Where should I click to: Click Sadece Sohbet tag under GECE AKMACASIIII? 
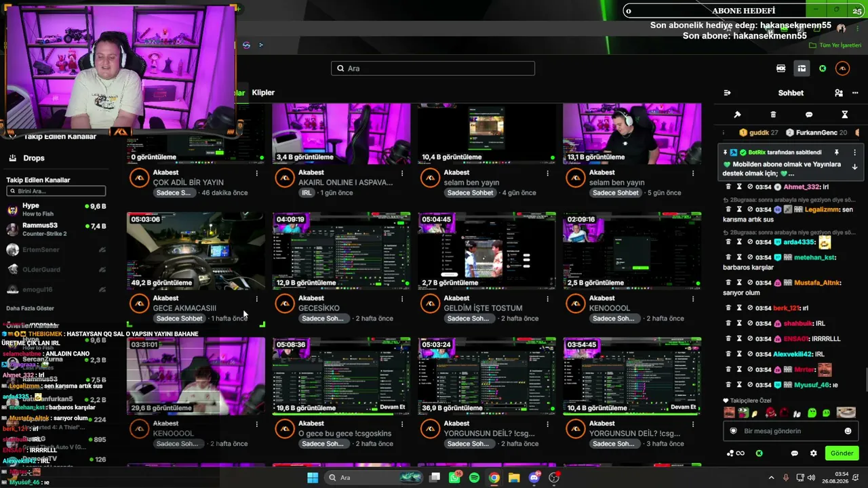pos(179,319)
